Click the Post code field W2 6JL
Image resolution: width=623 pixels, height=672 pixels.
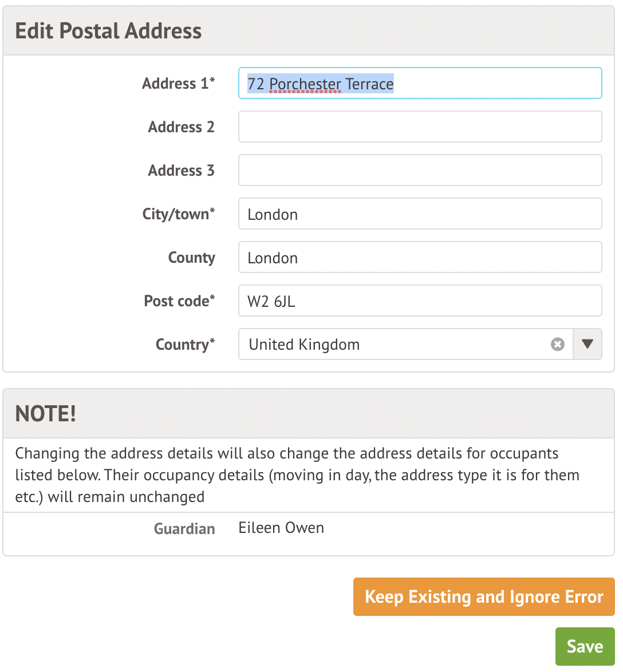(x=420, y=301)
